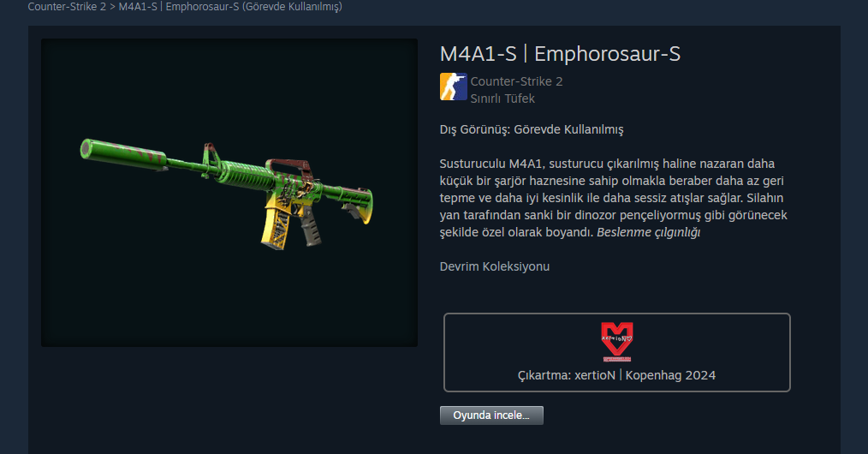Open the Counter-Strike 2 breadcrumb link
This screenshot has width=868, height=454.
point(67,7)
